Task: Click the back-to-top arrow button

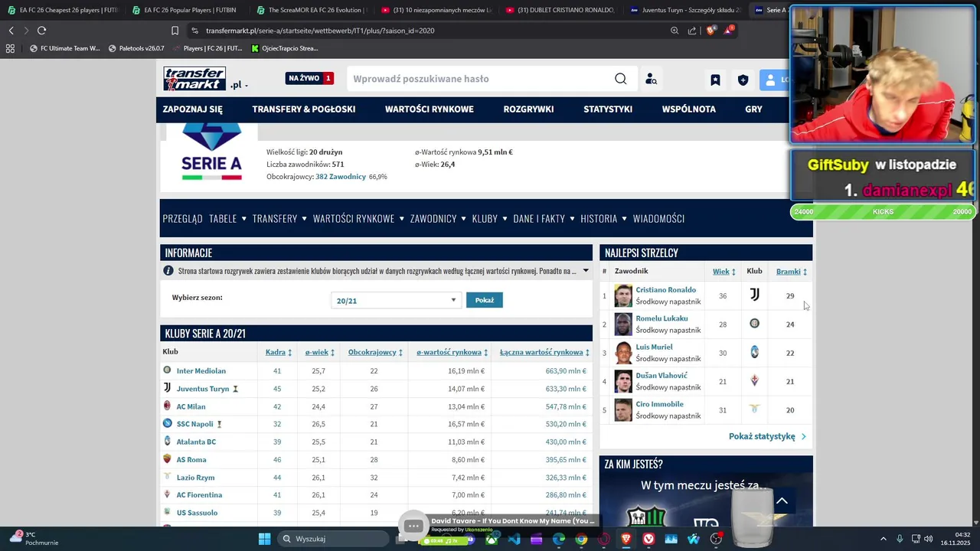Action: 782,501
